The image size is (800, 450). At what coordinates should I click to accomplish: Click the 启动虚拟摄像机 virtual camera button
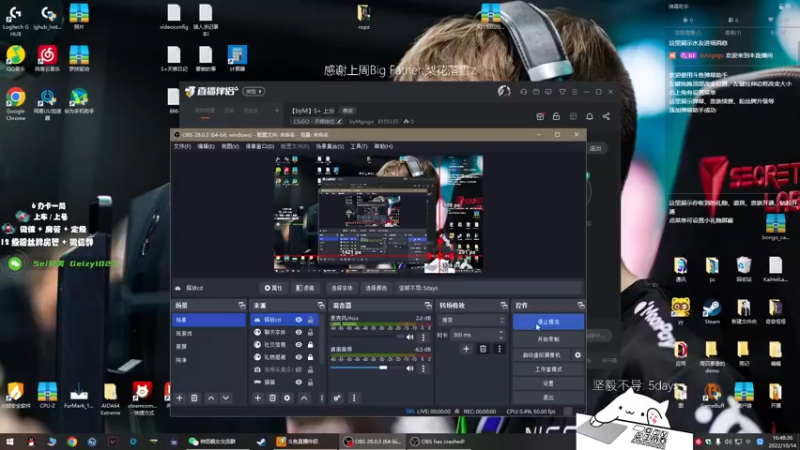click(542, 355)
